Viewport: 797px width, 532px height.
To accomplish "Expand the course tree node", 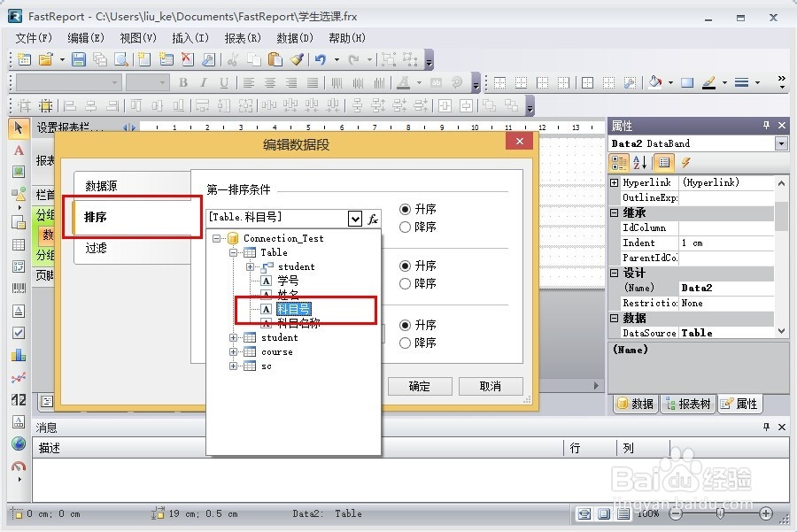I will (x=232, y=351).
